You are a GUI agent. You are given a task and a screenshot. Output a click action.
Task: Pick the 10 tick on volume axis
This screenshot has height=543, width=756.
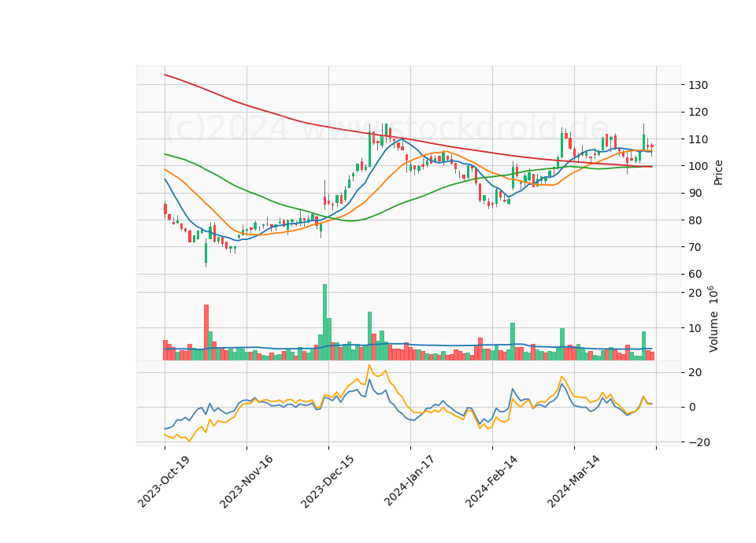pos(695,329)
